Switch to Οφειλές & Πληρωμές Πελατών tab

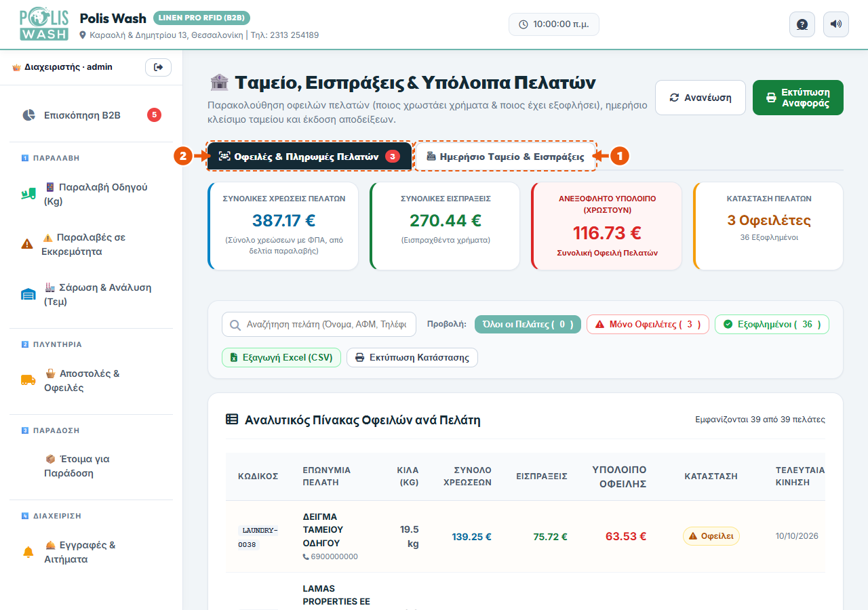click(x=309, y=156)
